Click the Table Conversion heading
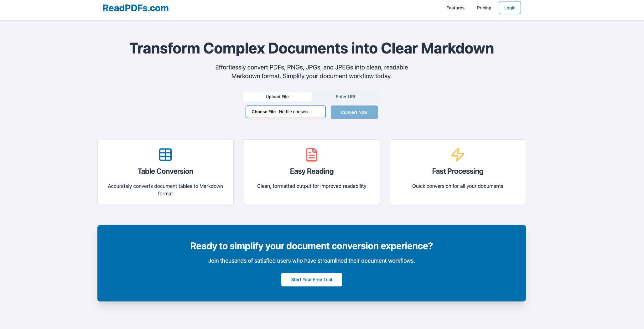 tap(165, 171)
